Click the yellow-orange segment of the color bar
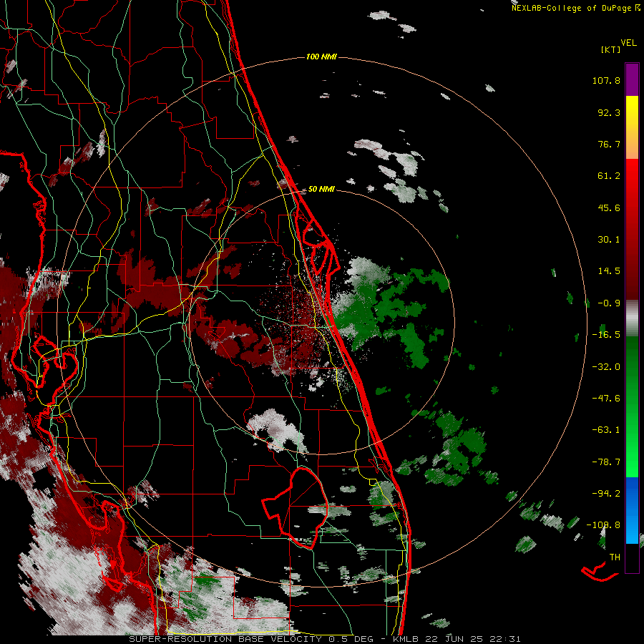Viewport: 644px width, 644px height. coord(632,127)
